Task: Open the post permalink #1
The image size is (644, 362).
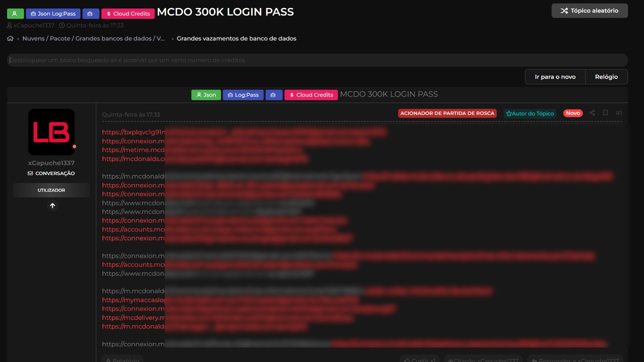Action: (619, 113)
